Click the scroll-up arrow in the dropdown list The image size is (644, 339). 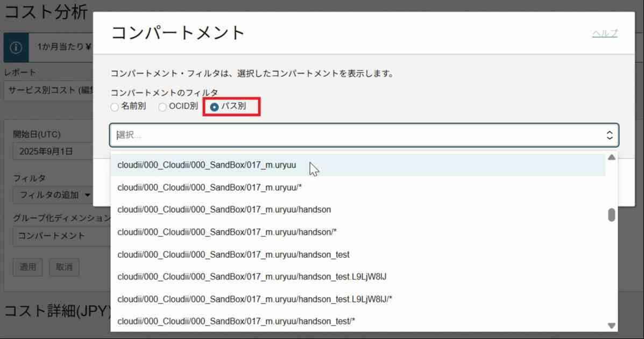click(611, 157)
